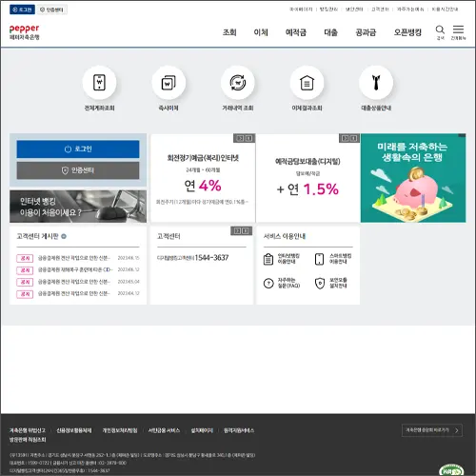The height and width of the screenshot is (476, 476).
Task: Open the notice dated 2023.05.04
Action: point(78,282)
